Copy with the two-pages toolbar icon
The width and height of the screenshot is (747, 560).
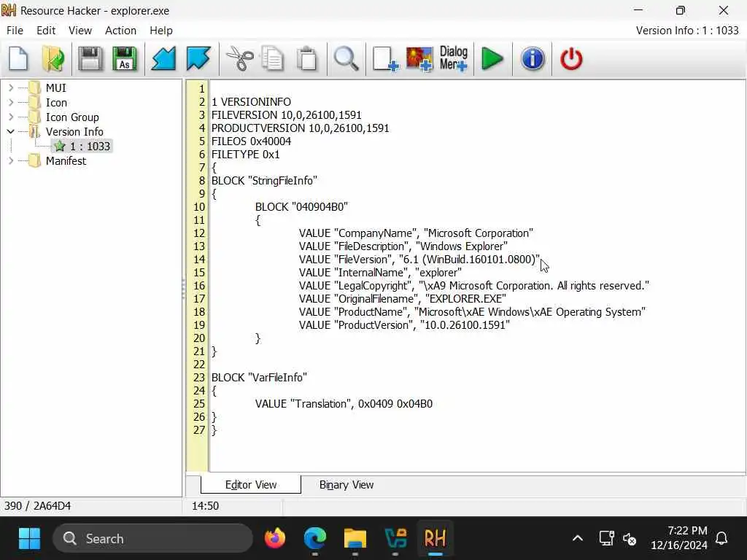pos(273,59)
